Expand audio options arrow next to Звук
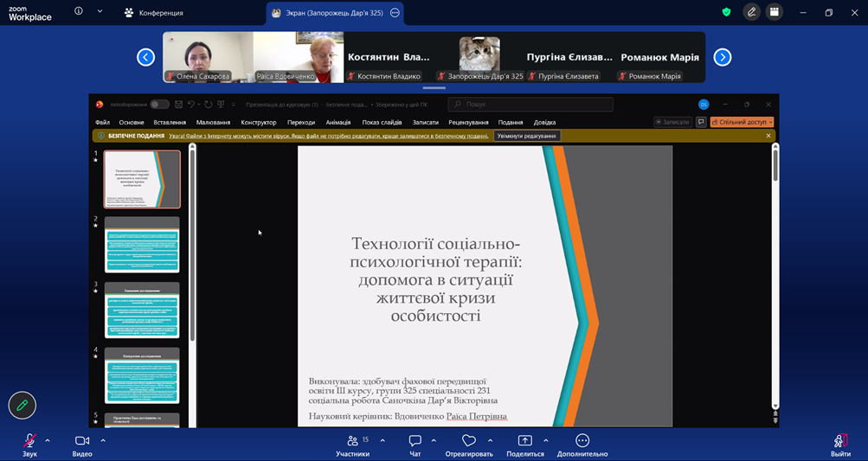Viewport: 868px width, 461px height. click(48, 440)
